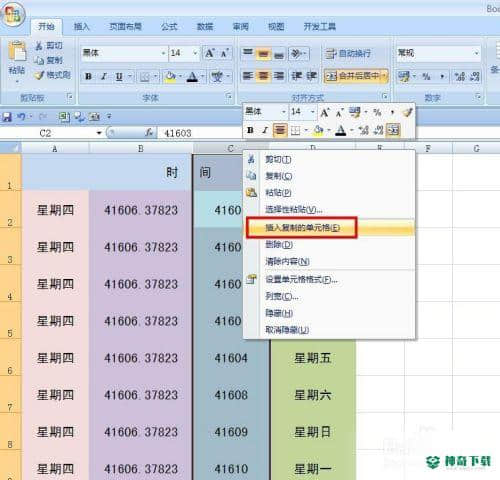Open the Name Box dropdown arrow
Screen dimensions: 500x480
point(99,133)
